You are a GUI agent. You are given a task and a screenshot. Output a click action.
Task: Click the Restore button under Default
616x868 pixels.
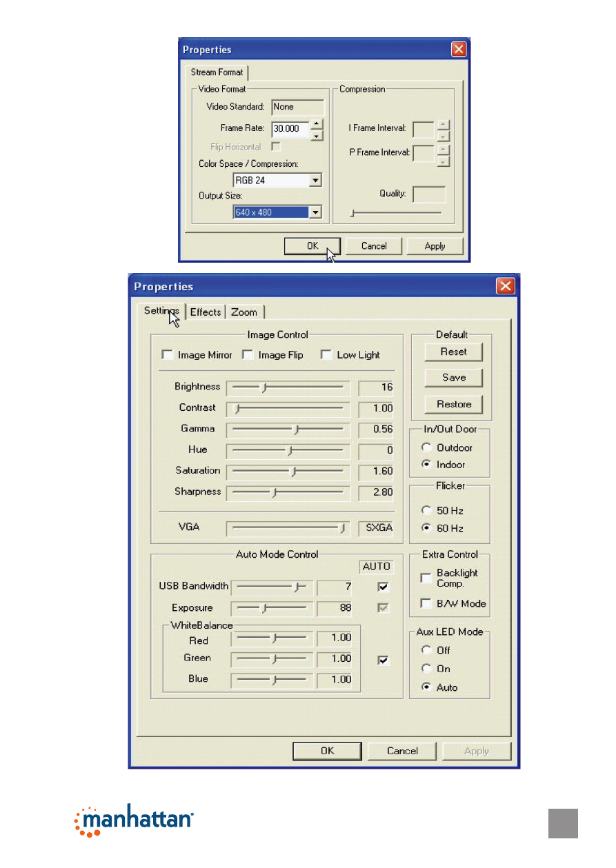453,404
